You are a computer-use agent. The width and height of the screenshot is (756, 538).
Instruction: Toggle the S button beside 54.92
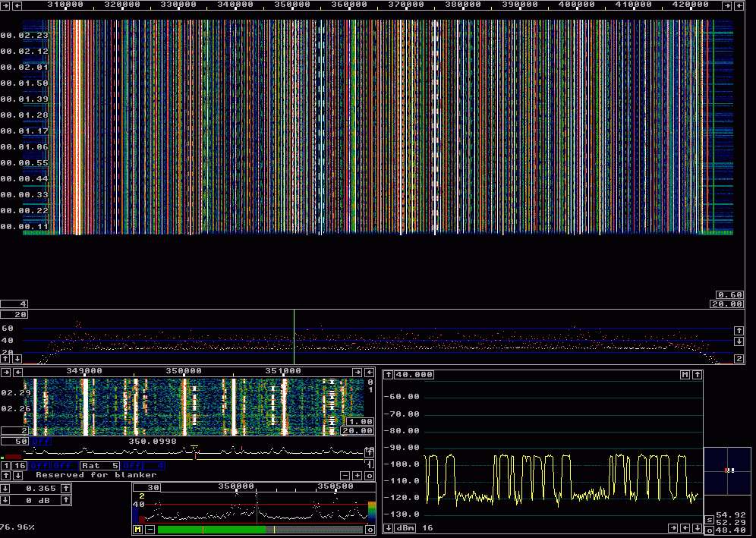[x=710, y=520]
